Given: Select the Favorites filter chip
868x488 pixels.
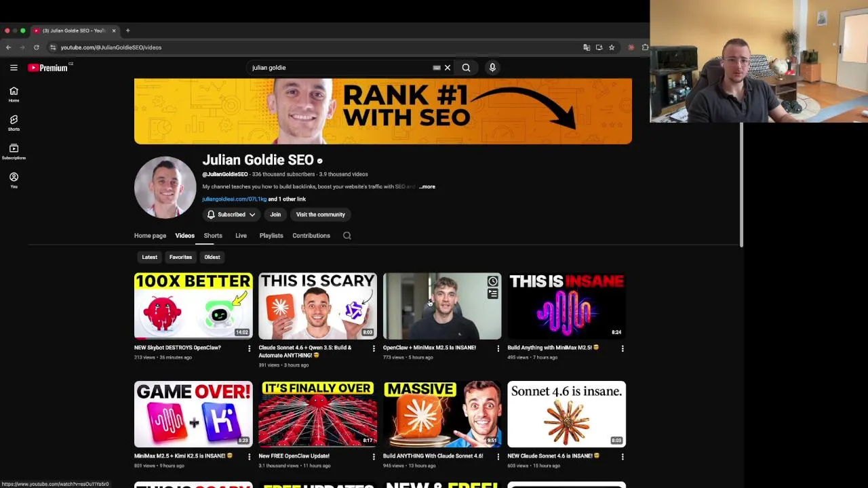Looking at the screenshot, I should coord(180,257).
